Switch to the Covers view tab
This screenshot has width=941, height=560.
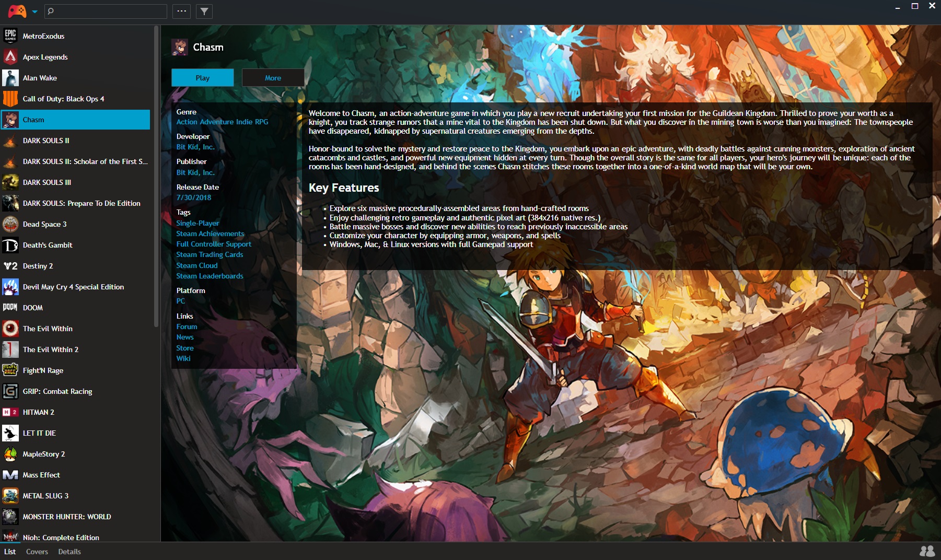[x=37, y=552]
